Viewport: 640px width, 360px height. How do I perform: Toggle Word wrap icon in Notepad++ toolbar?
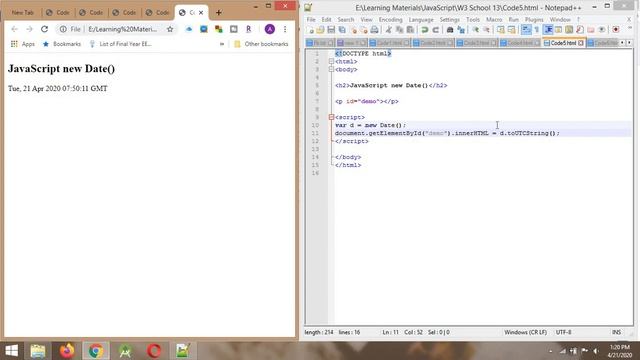click(x=526, y=30)
